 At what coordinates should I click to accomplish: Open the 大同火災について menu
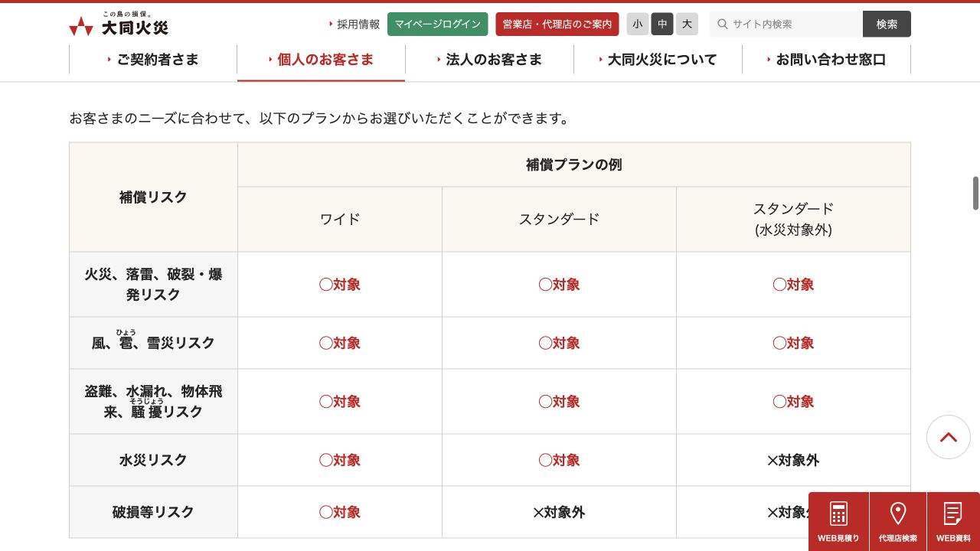[x=658, y=60]
